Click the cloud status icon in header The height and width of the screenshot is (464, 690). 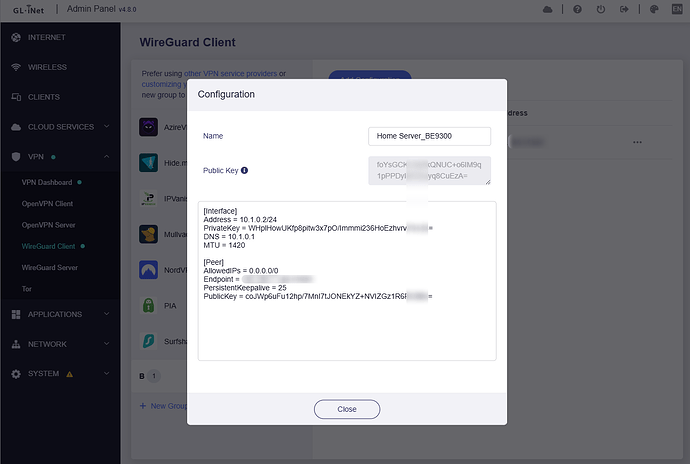[x=547, y=9]
